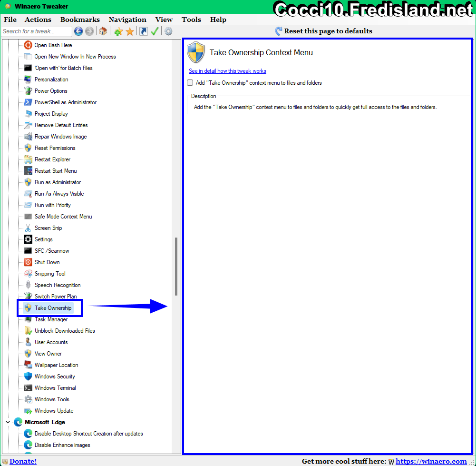
Task: Open bookmarks with orange star icon
Action: 130,31
